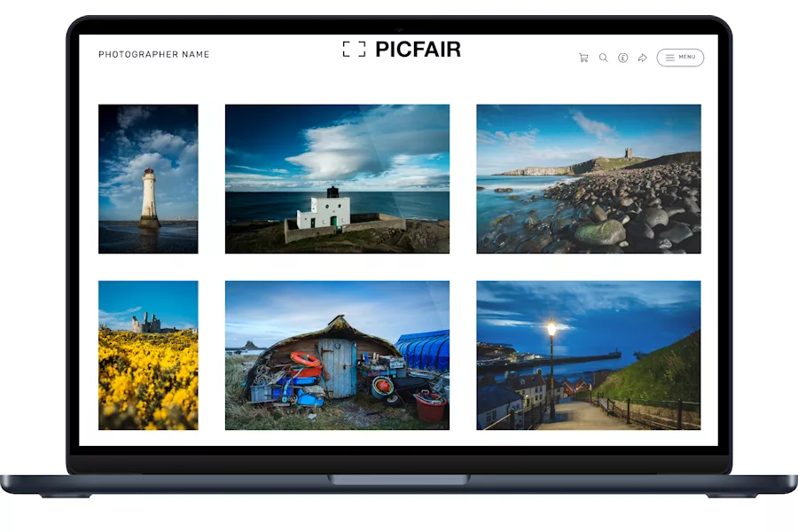Screen dimensions: 798x532
Task: Click the share arrow icon
Action: (x=642, y=58)
